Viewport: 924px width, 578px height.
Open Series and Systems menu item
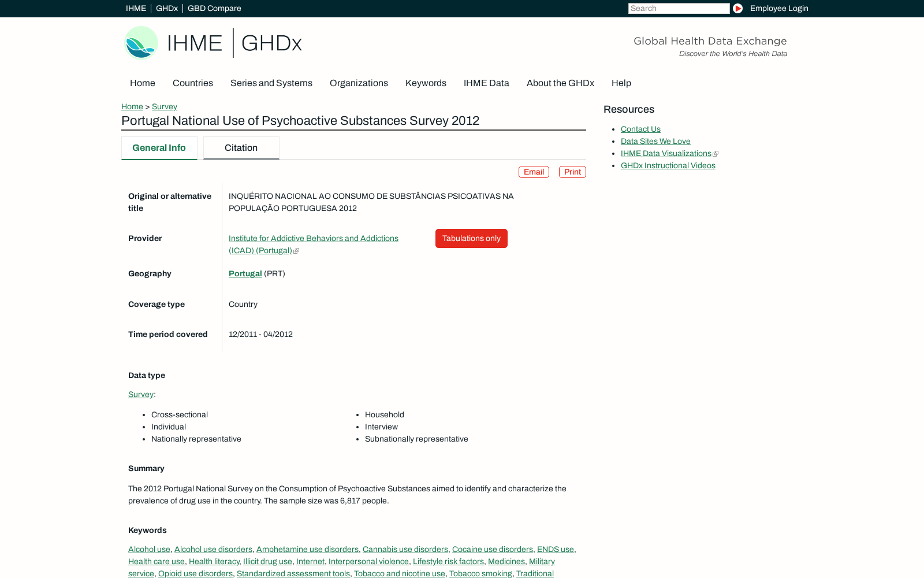(271, 83)
